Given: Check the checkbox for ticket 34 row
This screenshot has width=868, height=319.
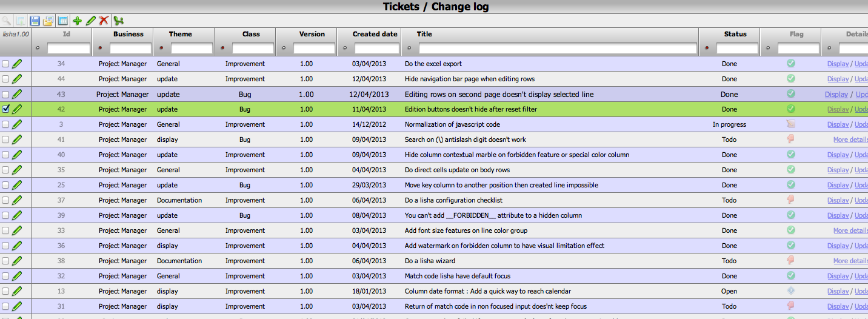Looking at the screenshot, I should tap(5, 64).
